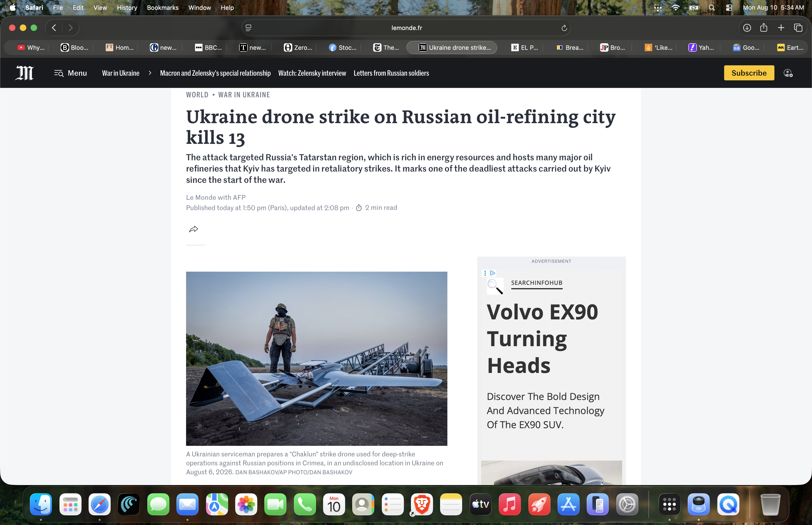The height and width of the screenshot is (525, 812).
Task: Switch to the 'Stoc...' tab
Action: 342,47
